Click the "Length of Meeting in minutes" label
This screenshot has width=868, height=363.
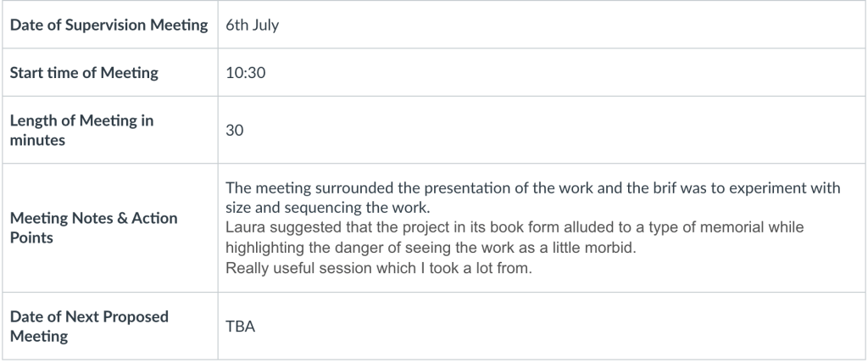coord(81,130)
